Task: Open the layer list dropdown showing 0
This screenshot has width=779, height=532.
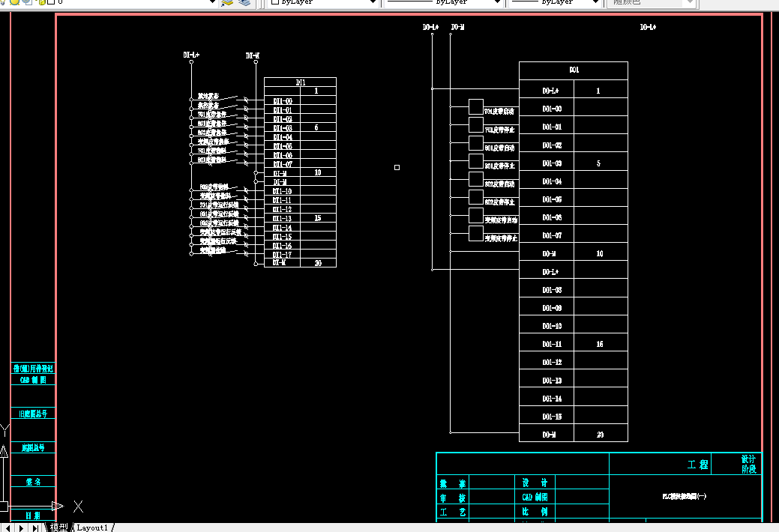Action: 213,2
